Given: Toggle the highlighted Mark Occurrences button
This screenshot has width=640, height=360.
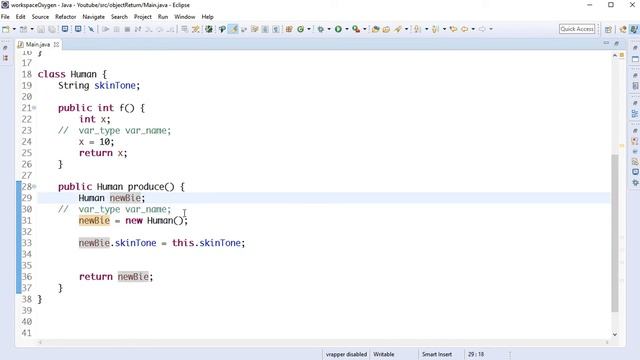Looking at the screenshot, I should [x=233, y=29].
